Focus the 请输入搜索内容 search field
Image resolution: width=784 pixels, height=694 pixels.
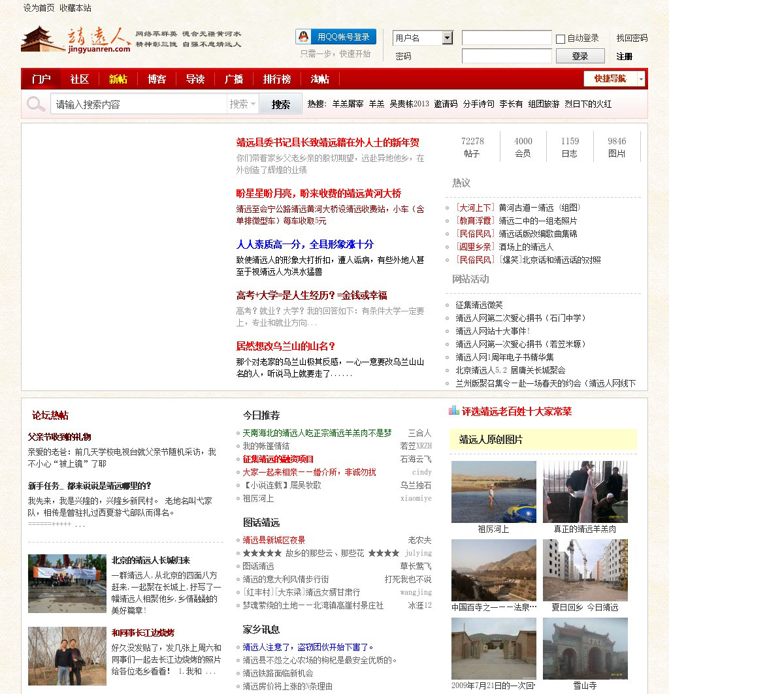coord(139,104)
